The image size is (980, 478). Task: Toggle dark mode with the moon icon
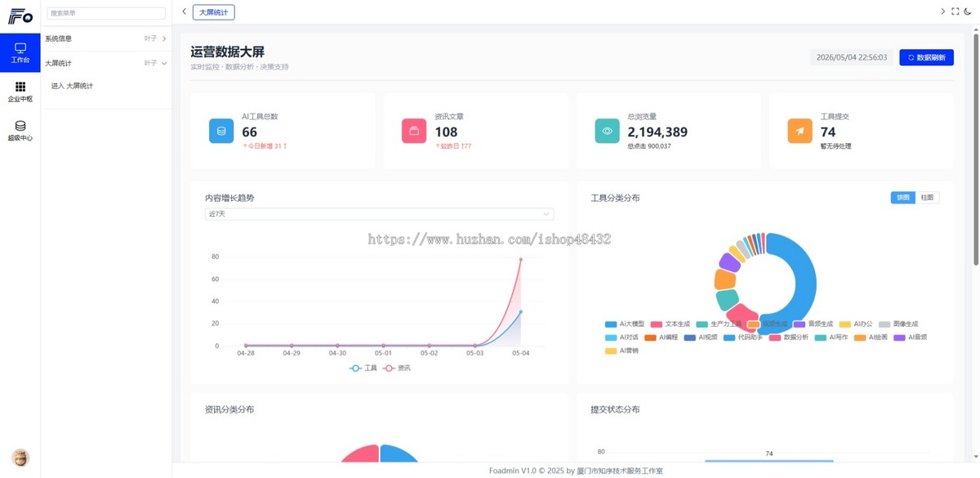(968, 11)
